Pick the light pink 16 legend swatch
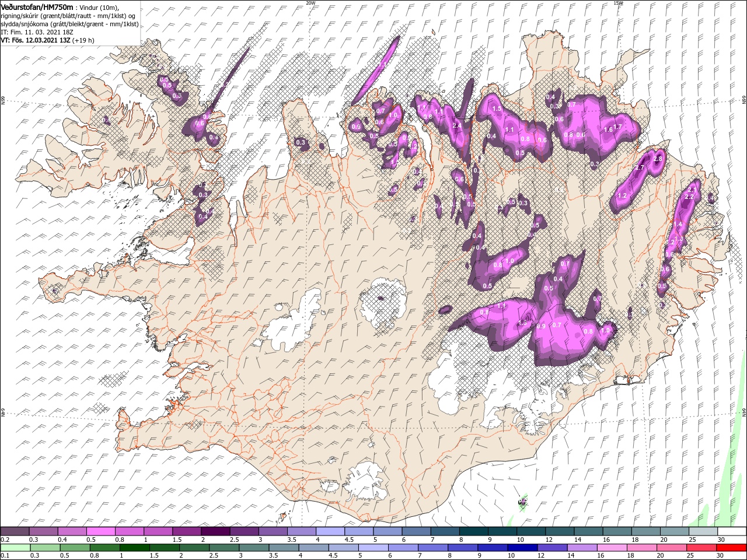The image size is (747, 560). click(x=612, y=547)
